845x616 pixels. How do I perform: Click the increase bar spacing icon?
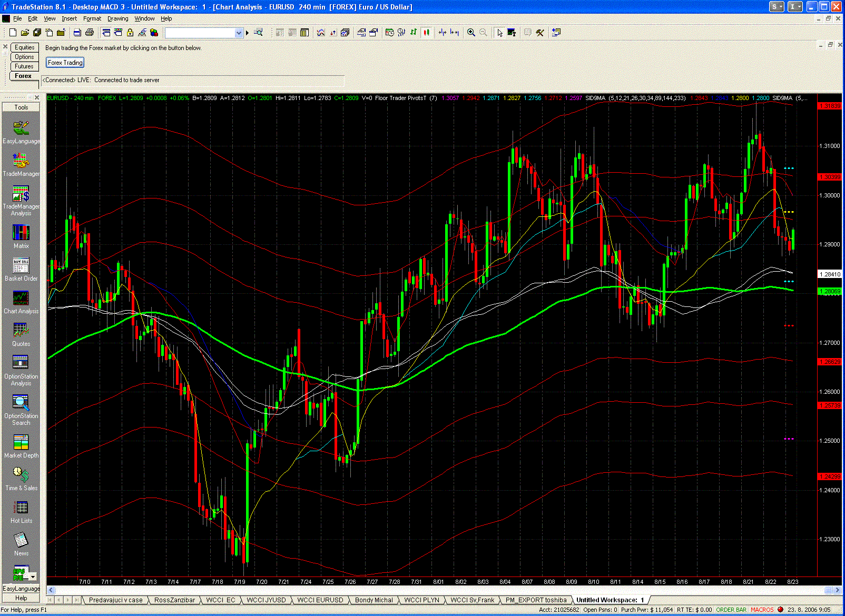coord(455,33)
